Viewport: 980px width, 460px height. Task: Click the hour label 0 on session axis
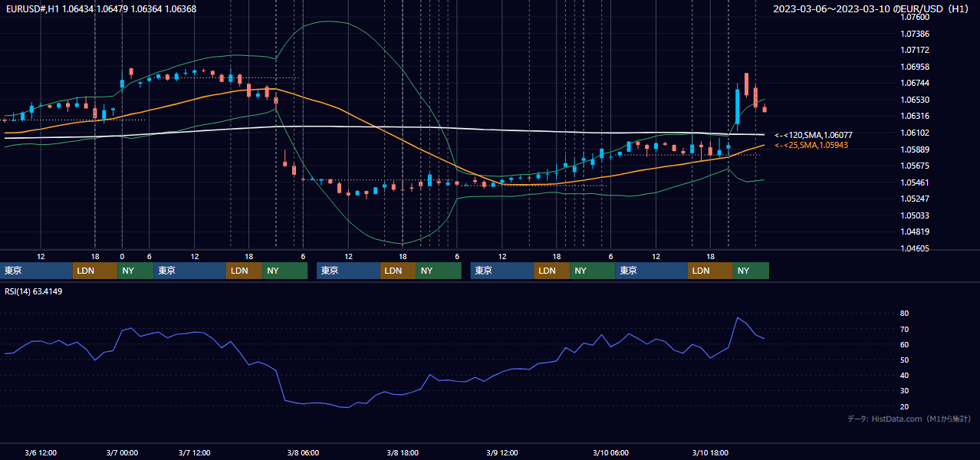tap(122, 256)
